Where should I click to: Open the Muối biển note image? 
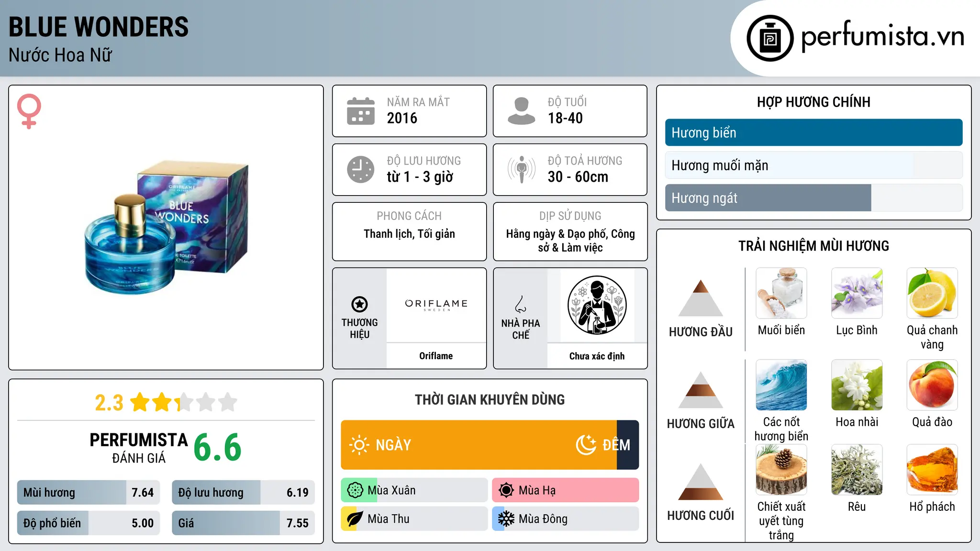[x=781, y=293]
